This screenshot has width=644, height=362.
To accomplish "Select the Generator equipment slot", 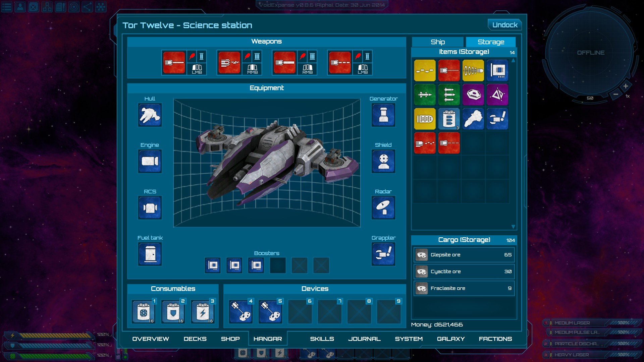I will click(x=383, y=115).
